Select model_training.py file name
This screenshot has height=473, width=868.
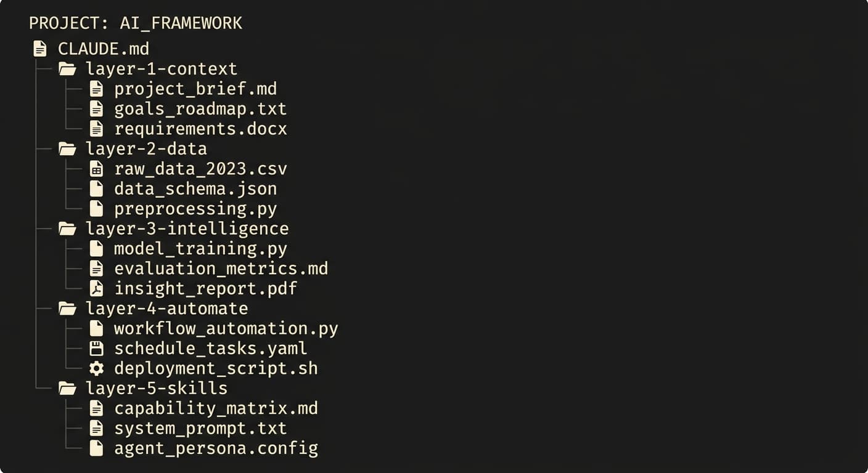click(200, 249)
